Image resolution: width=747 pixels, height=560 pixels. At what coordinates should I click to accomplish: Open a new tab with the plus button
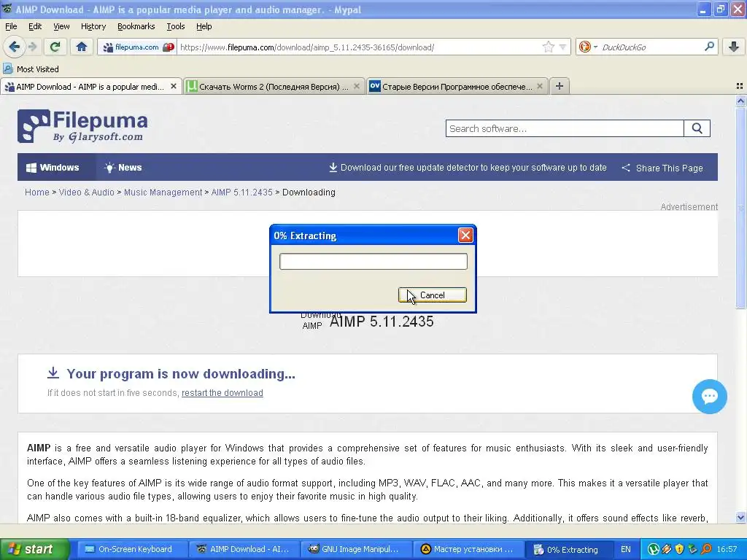coord(560,86)
